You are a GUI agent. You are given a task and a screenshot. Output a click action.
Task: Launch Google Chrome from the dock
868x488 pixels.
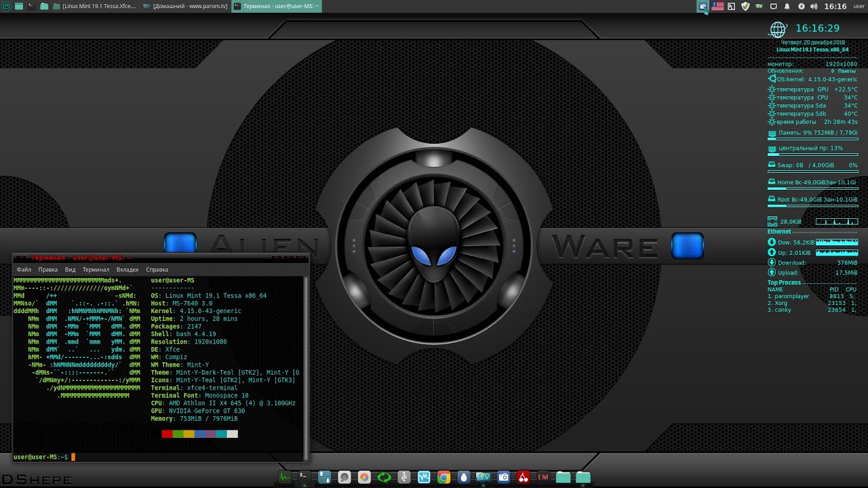tap(443, 477)
